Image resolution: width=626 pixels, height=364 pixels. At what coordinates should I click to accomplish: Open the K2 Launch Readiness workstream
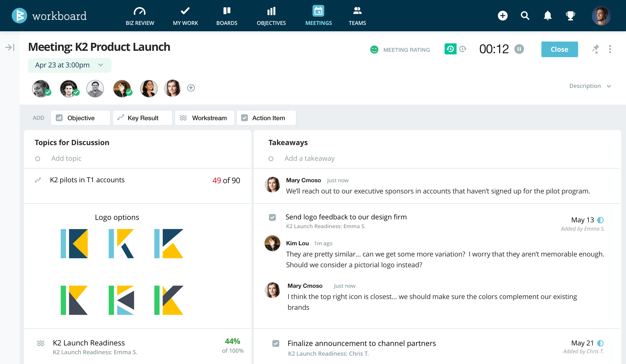tap(89, 343)
